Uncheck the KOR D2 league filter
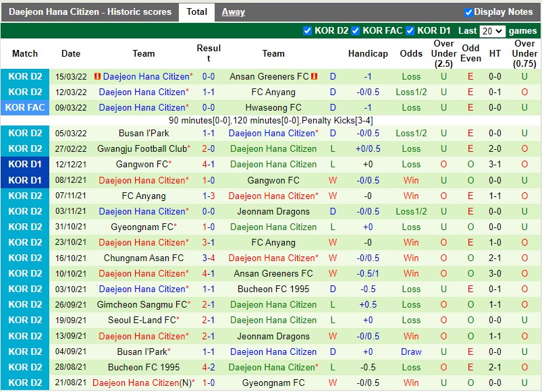Image resolution: width=542 pixels, height=392 pixels. (x=307, y=31)
